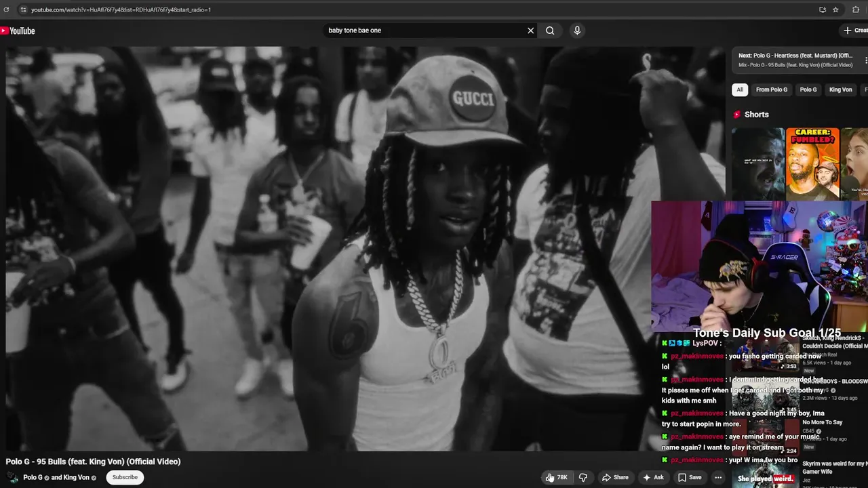Open the "Next: Polo G - Heartless" mix panel
The height and width of the screenshot is (488, 868).
pyautogui.click(x=795, y=60)
